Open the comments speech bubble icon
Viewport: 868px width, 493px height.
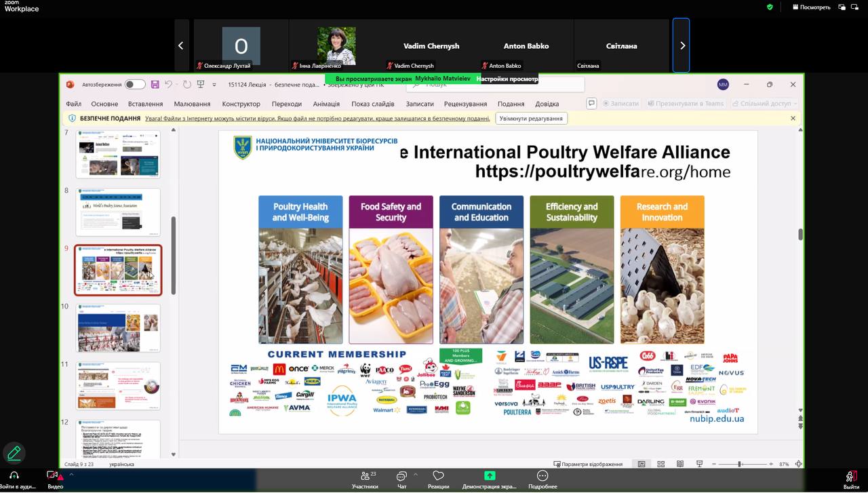point(591,104)
